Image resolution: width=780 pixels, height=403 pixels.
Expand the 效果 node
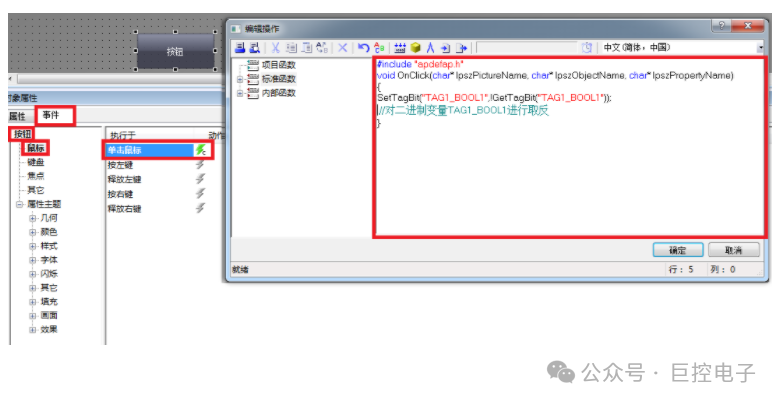(33, 329)
